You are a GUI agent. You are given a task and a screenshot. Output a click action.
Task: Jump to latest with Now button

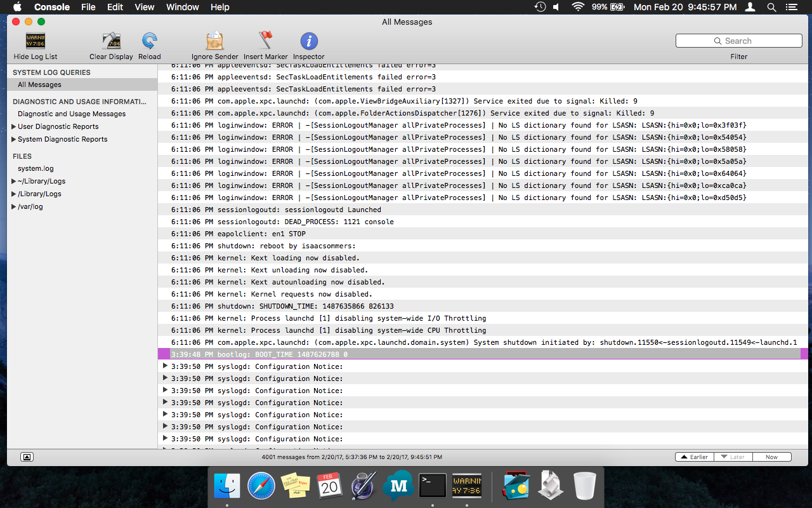(772, 457)
